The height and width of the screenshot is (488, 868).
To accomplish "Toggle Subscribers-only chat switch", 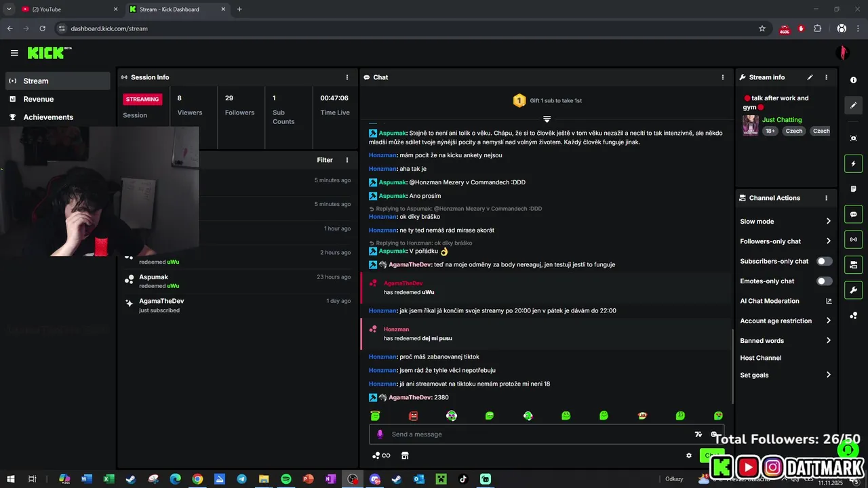I will click(x=824, y=261).
